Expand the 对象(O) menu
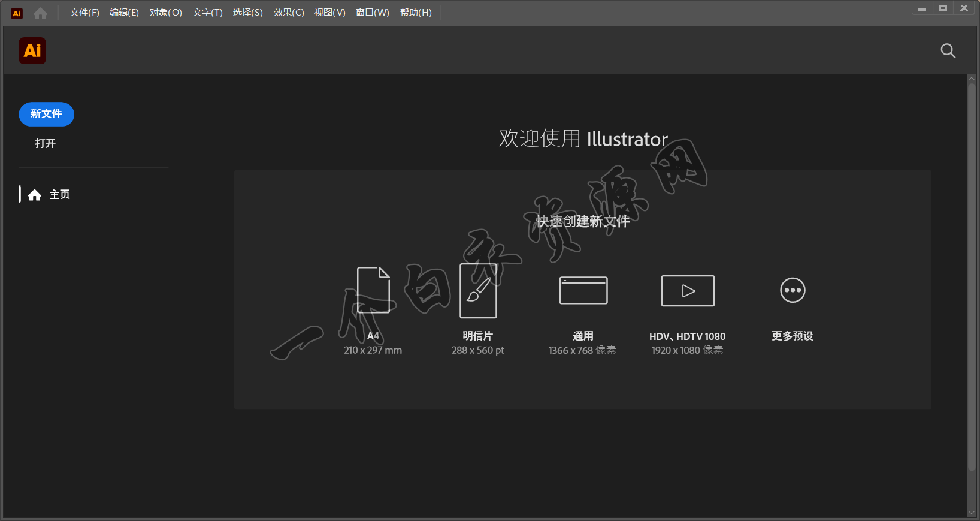Image resolution: width=980 pixels, height=521 pixels. pos(165,13)
